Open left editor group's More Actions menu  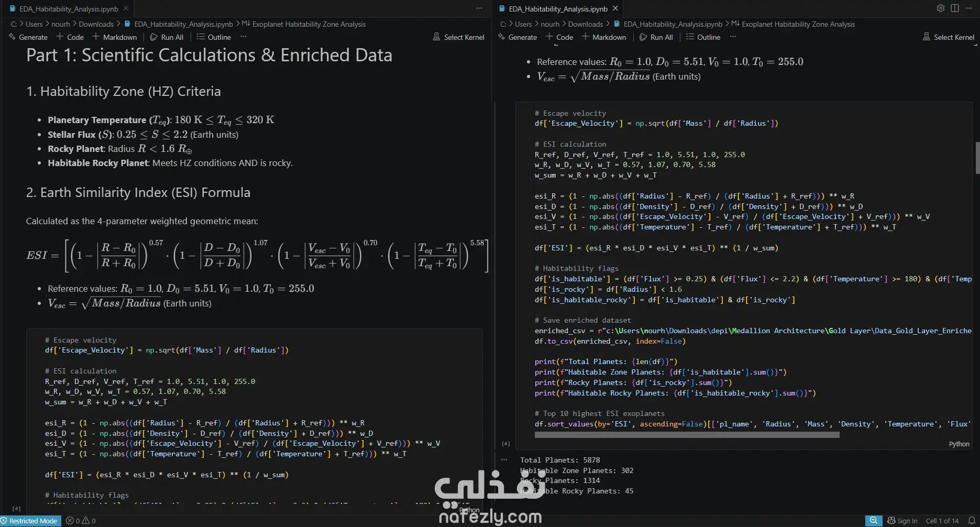(x=479, y=8)
